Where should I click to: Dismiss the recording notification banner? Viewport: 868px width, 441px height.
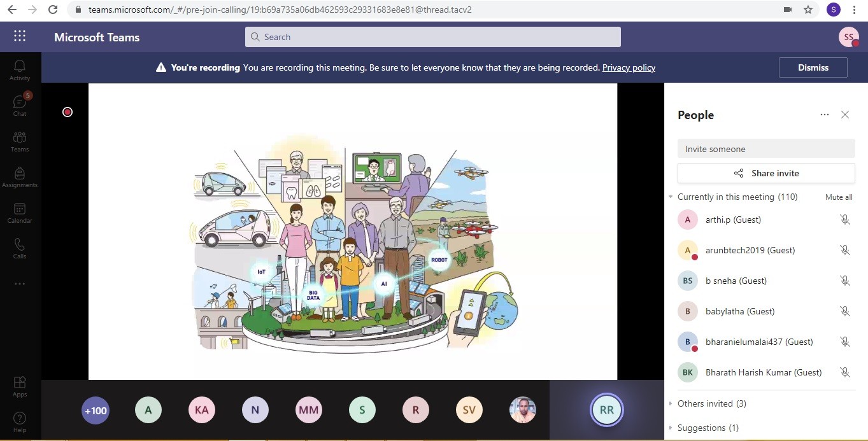point(813,67)
